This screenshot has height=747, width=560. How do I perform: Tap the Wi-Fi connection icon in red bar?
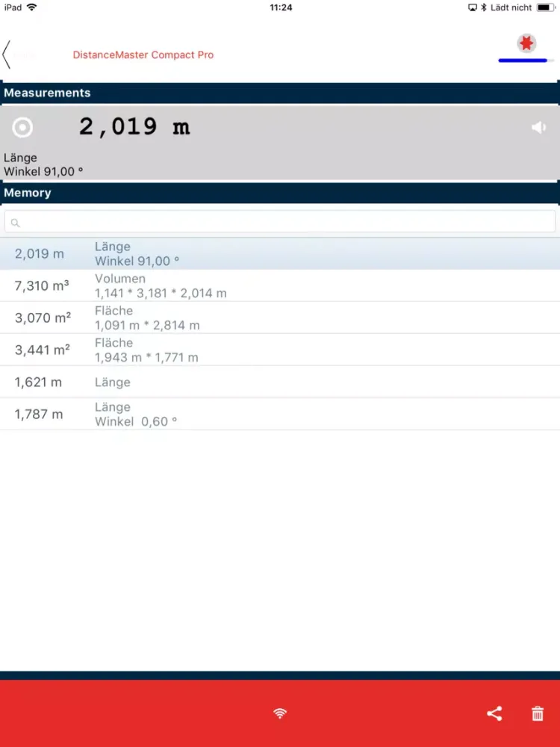(x=280, y=713)
